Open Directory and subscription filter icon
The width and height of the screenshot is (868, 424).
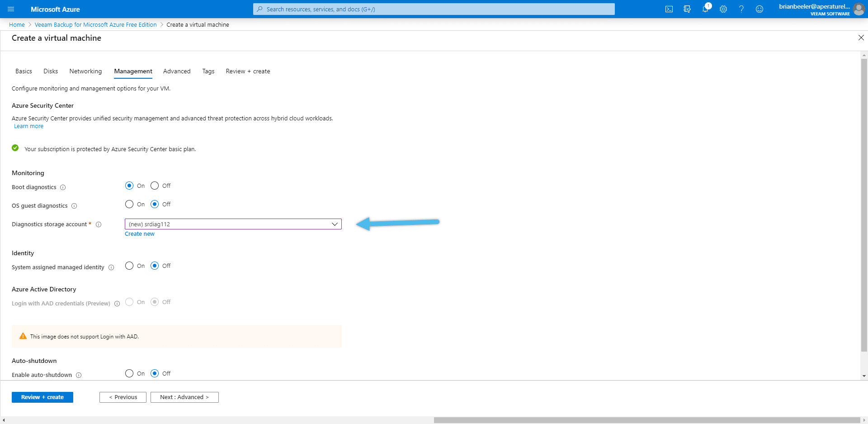tap(687, 9)
